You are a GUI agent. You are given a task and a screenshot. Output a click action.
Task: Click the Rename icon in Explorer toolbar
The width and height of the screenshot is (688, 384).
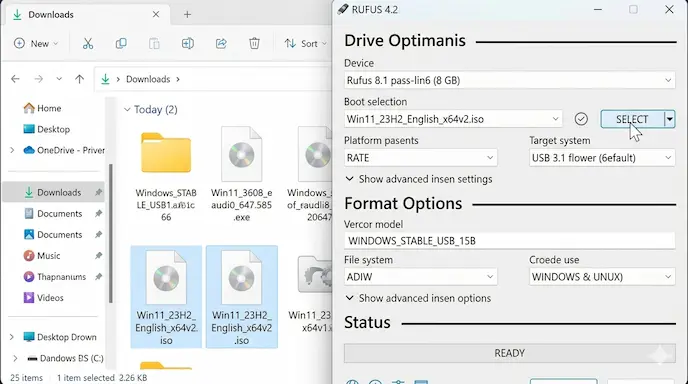point(188,43)
